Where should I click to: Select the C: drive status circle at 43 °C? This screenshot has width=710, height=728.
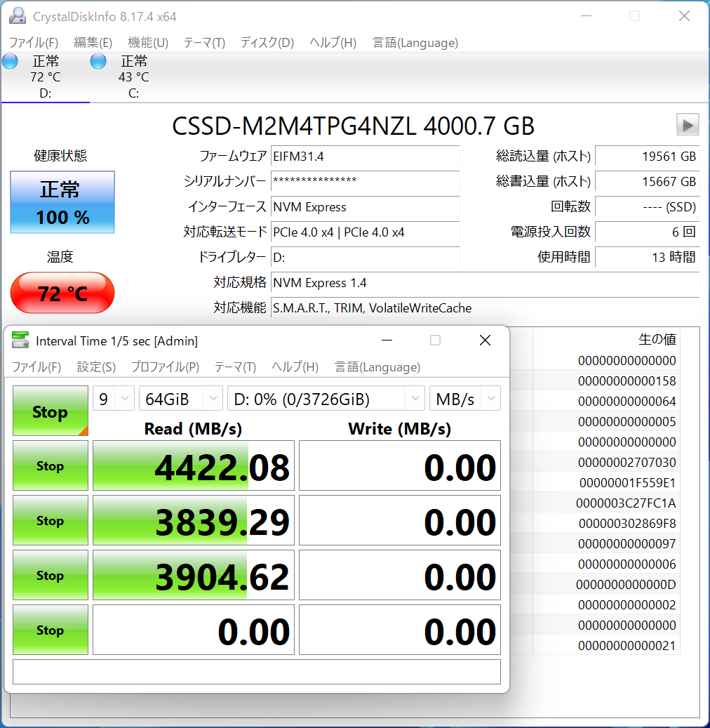pyautogui.click(x=98, y=61)
